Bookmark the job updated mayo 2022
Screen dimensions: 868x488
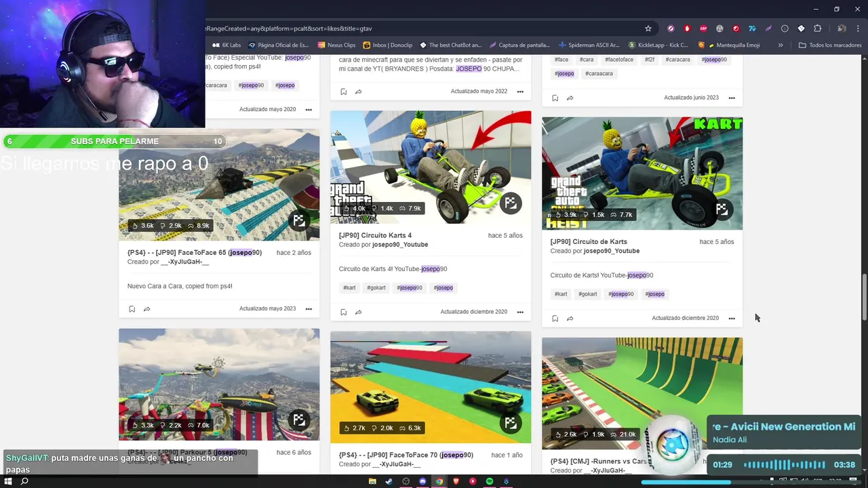click(x=343, y=91)
